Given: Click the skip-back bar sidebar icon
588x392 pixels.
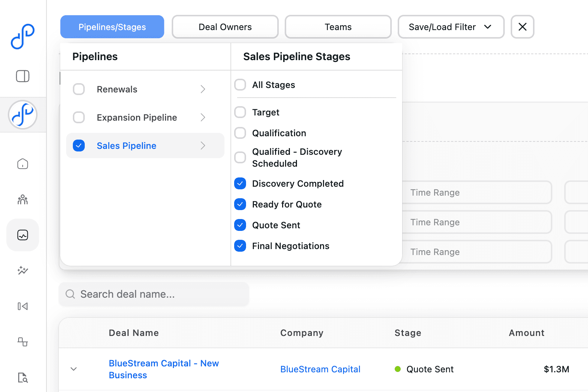Looking at the screenshot, I should 23,306.
